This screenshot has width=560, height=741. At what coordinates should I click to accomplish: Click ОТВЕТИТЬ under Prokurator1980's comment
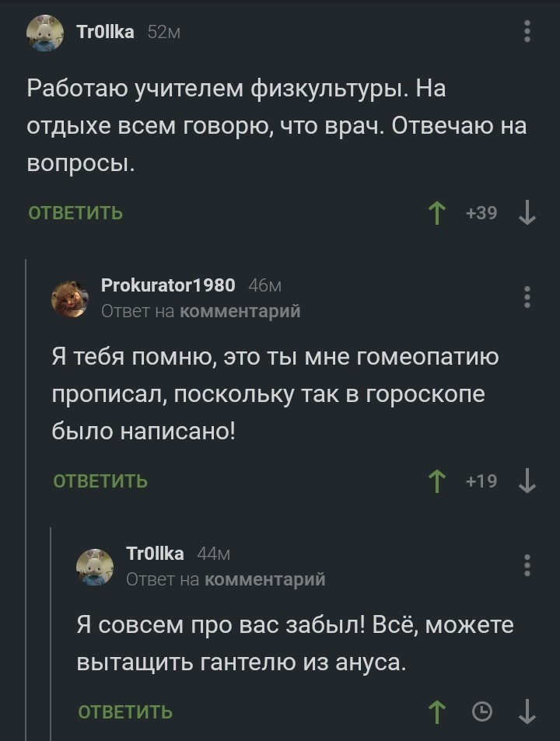point(102,480)
